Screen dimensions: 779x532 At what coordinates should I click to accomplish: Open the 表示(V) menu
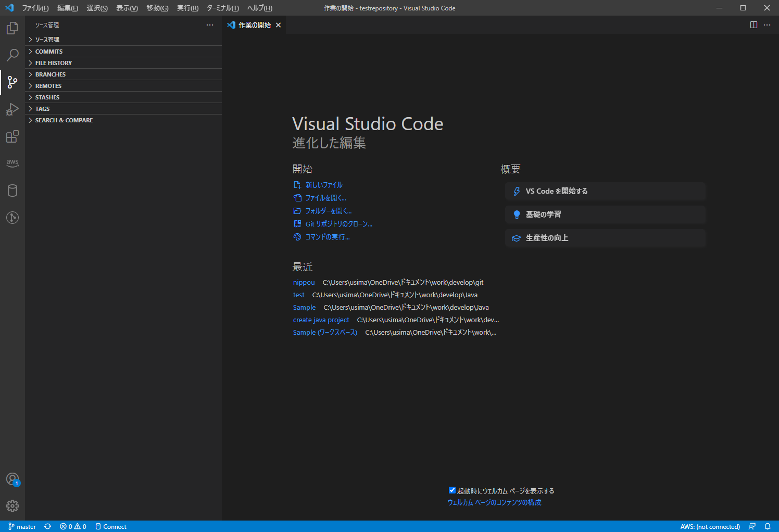click(127, 8)
